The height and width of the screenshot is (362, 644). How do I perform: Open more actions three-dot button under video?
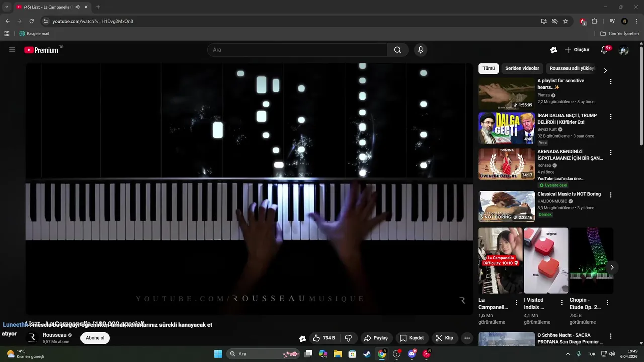click(467, 338)
